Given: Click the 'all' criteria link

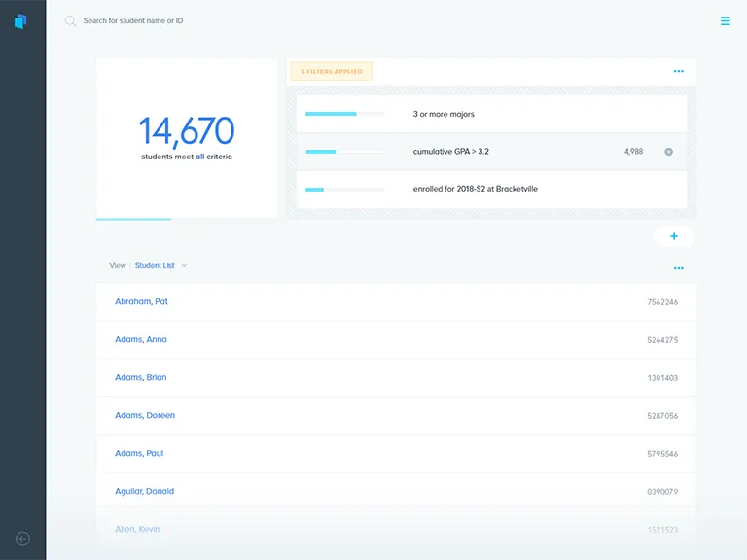Looking at the screenshot, I should pyautogui.click(x=200, y=157).
